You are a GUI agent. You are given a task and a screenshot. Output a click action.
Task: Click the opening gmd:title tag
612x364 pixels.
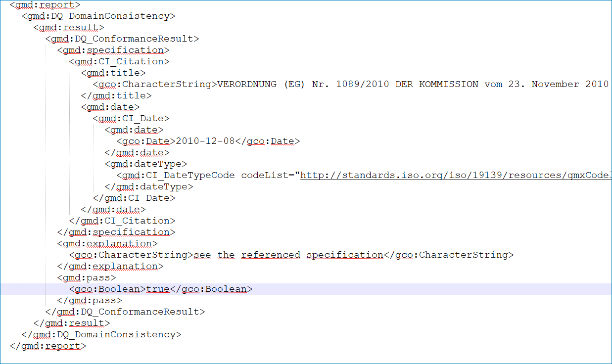click(113, 73)
